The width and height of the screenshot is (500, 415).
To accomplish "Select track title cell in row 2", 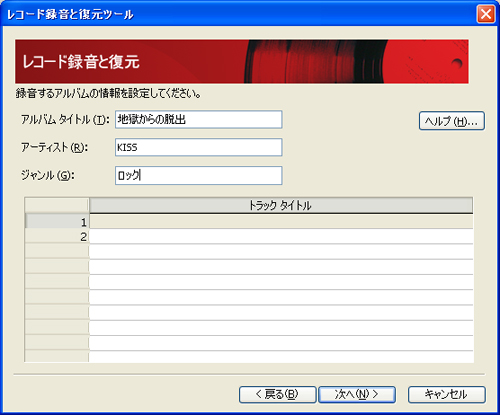I will tap(281, 236).
